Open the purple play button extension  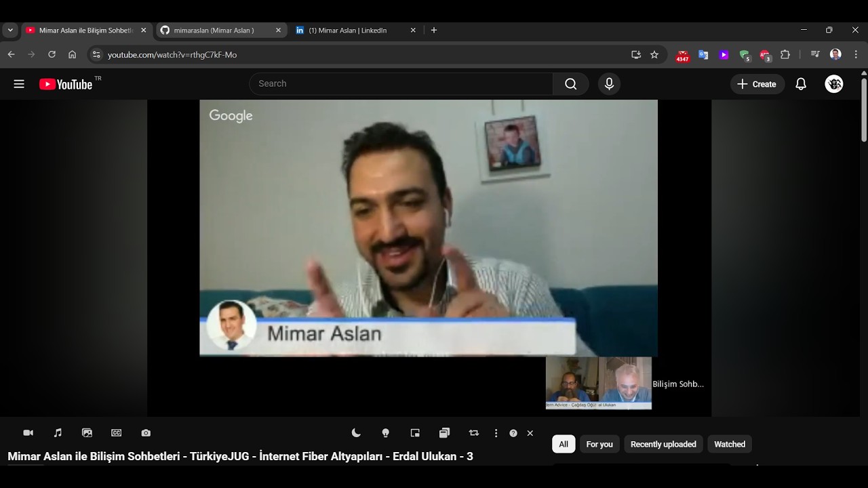tap(724, 55)
